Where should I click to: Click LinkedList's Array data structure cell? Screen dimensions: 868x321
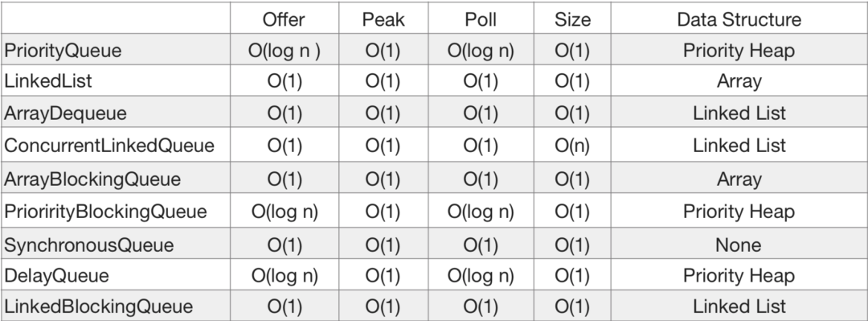point(739,81)
